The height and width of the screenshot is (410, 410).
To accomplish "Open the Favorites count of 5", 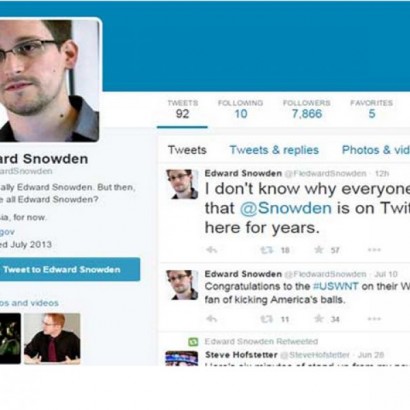I will click(371, 109).
